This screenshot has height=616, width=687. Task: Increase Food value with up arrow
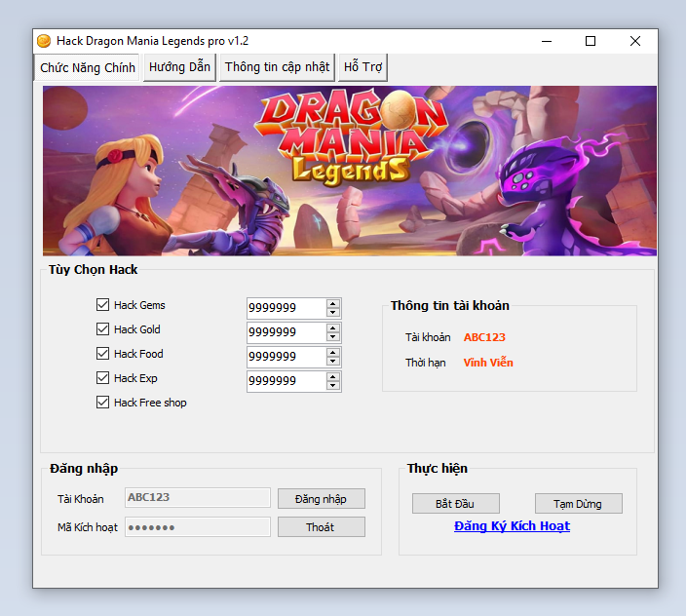[x=333, y=352]
